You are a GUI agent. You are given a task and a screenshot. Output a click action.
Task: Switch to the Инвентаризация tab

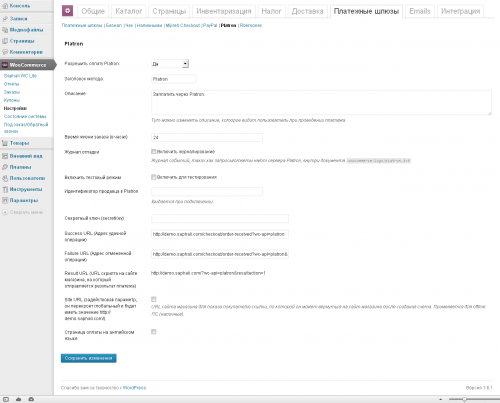[224, 11]
